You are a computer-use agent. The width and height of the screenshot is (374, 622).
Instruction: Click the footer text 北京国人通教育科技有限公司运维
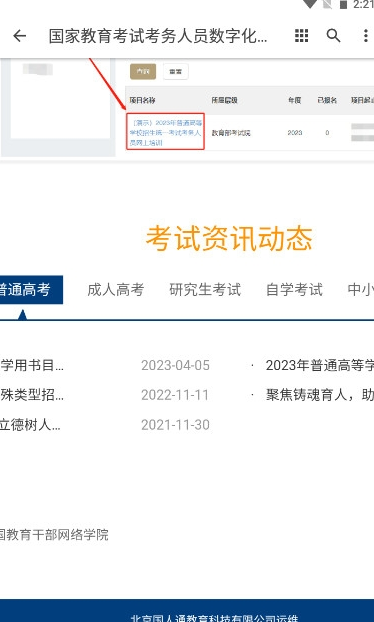tap(214, 618)
